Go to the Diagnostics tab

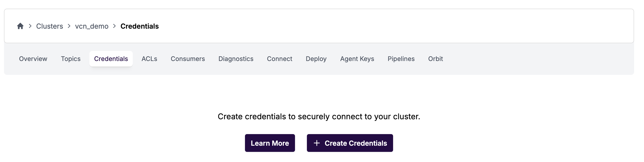click(x=236, y=59)
